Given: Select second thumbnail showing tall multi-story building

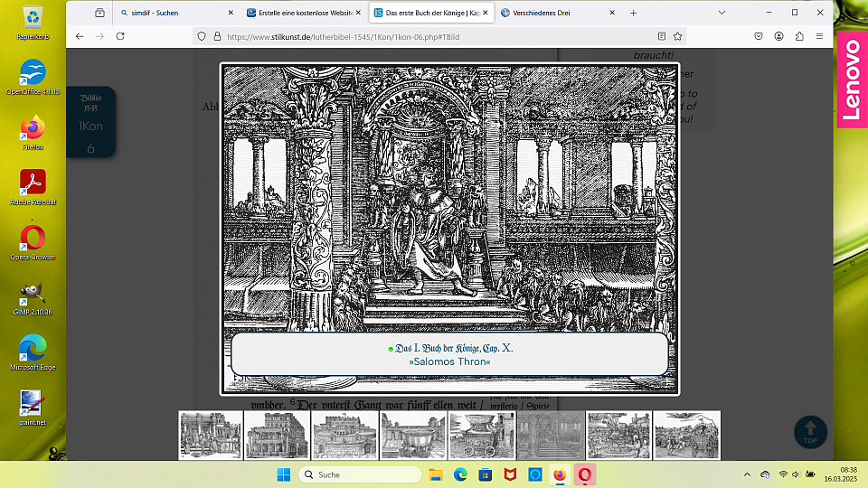Looking at the screenshot, I should pos(278,436).
